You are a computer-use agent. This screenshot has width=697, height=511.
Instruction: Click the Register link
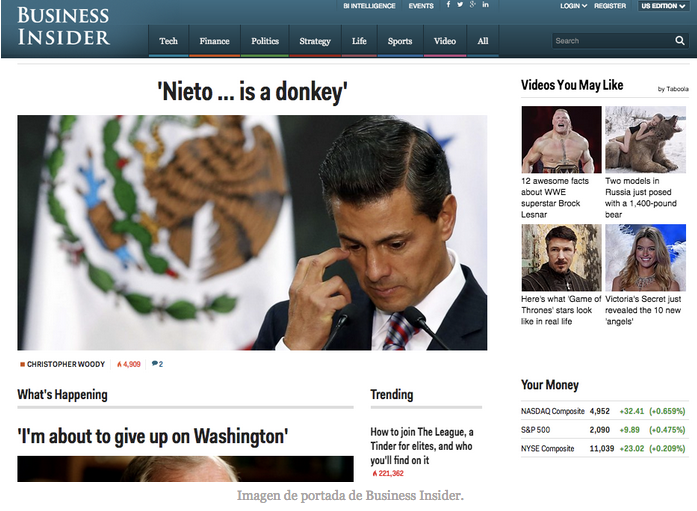click(610, 6)
